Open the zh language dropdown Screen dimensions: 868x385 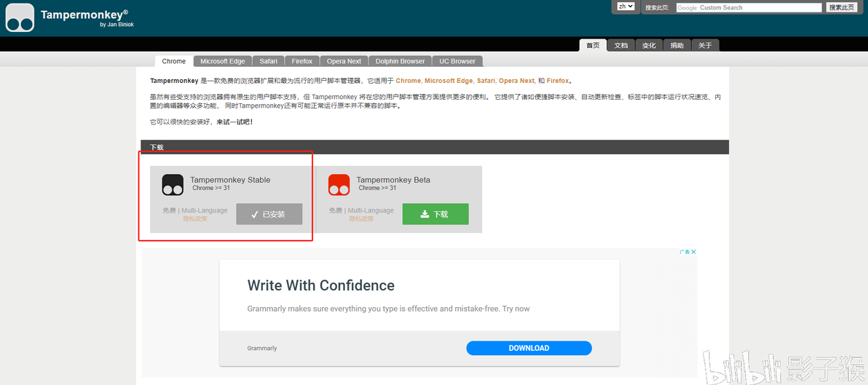click(x=626, y=7)
